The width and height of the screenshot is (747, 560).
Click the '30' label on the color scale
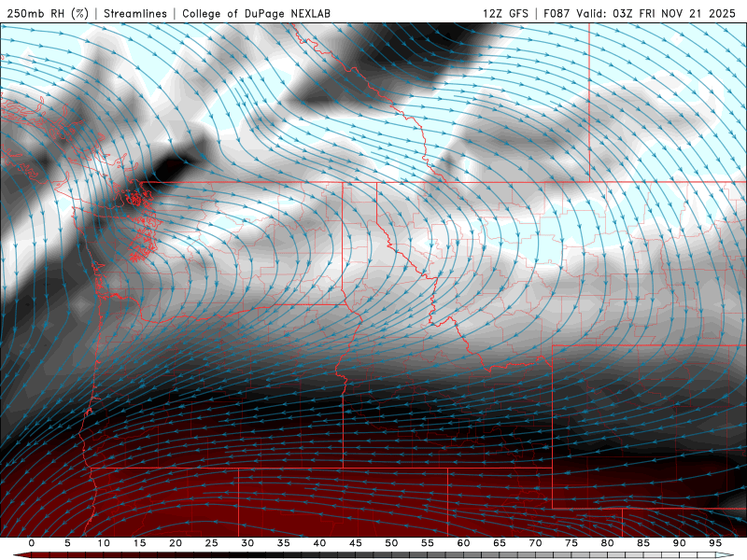point(247,543)
